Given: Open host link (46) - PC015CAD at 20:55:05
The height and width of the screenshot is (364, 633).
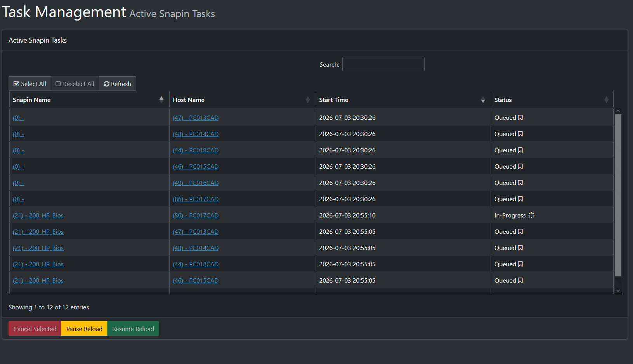Looking at the screenshot, I should point(196,280).
